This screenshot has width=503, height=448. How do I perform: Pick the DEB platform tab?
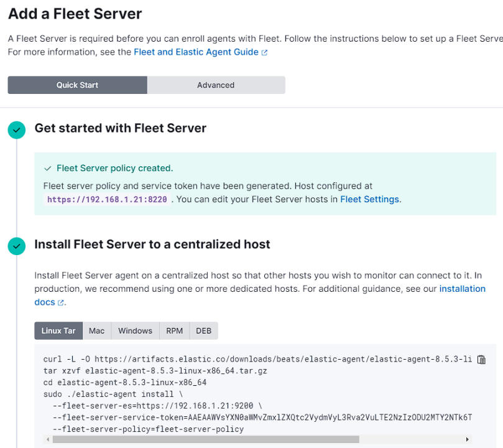click(204, 331)
